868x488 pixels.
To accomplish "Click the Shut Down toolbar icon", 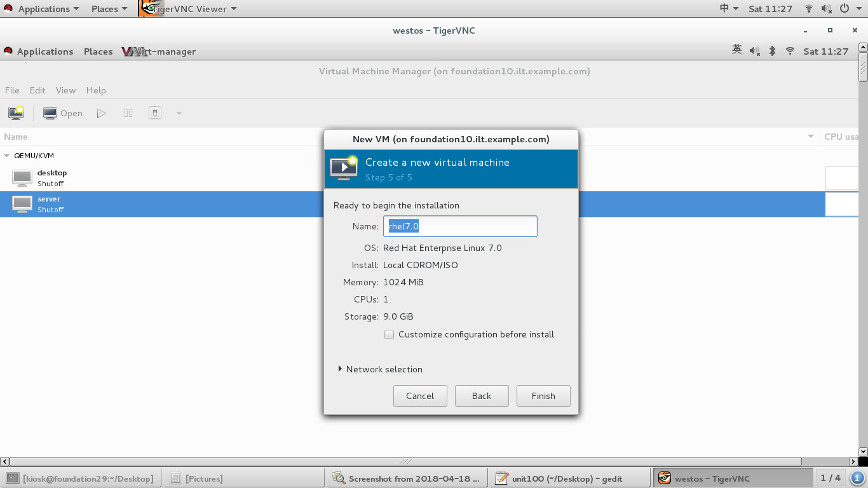I will 155,113.
